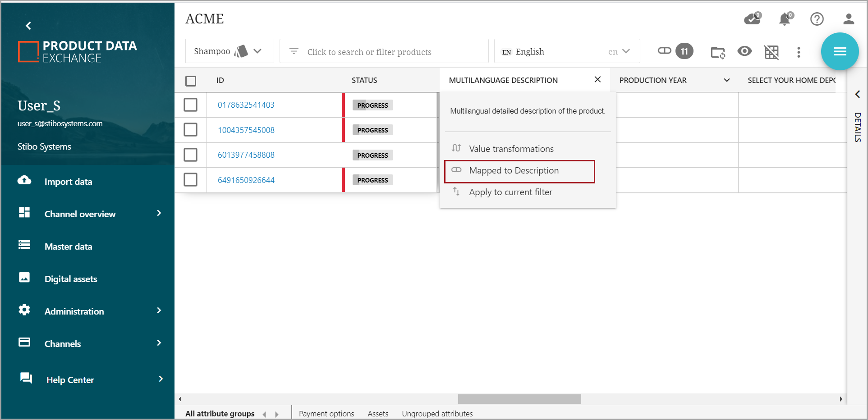Click the horizontal scrollbar thumb
Screen dimensions: 868x420
coord(519,399)
